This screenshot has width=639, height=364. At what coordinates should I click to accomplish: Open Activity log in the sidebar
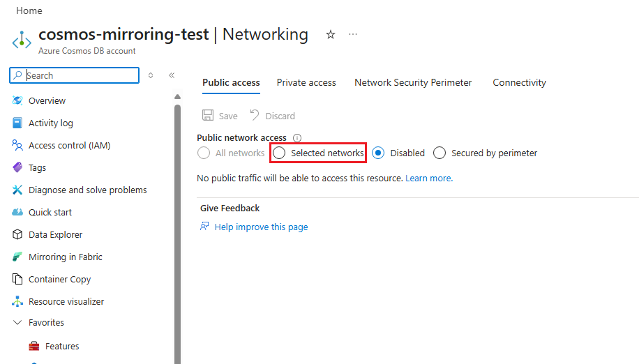50,123
